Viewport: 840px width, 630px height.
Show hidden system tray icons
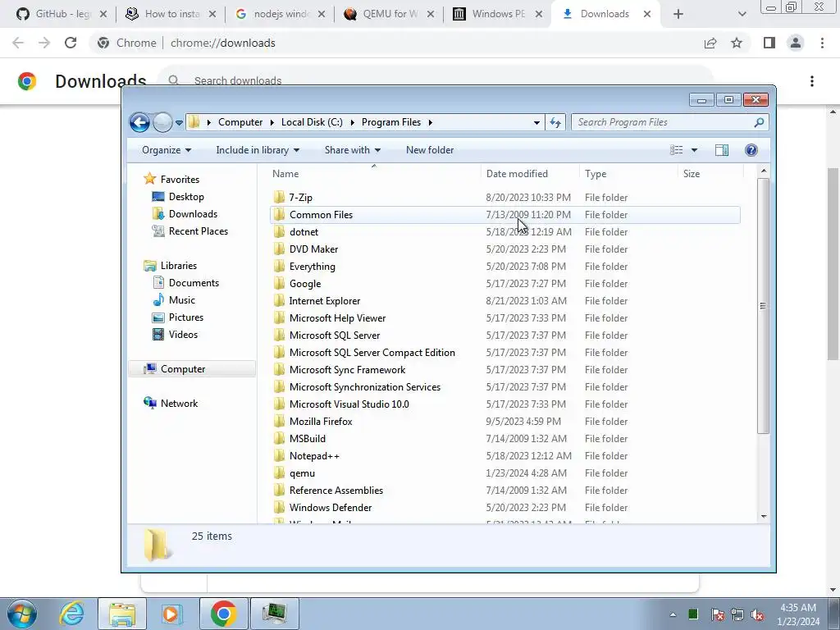(x=673, y=614)
